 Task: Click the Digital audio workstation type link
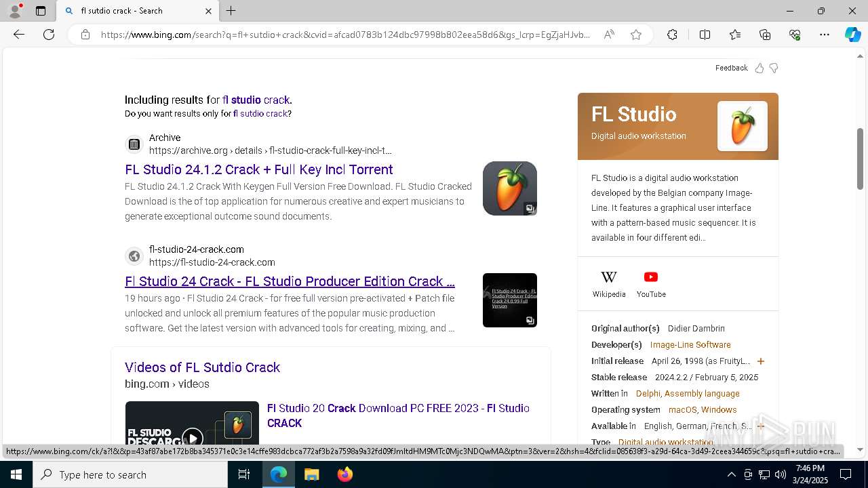click(x=666, y=443)
